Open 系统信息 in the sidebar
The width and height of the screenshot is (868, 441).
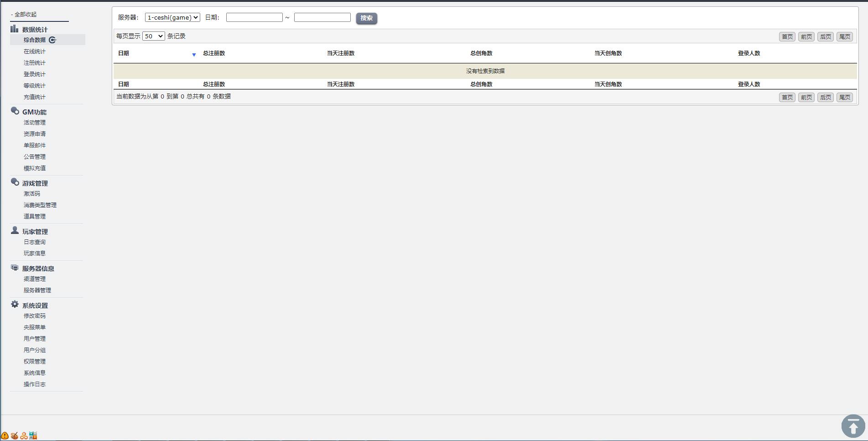(x=35, y=373)
